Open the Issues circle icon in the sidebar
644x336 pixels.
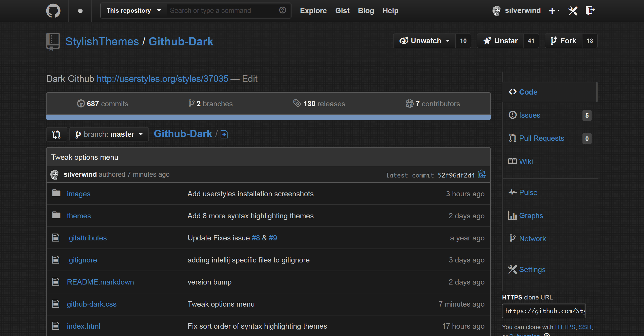pos(513,115)
